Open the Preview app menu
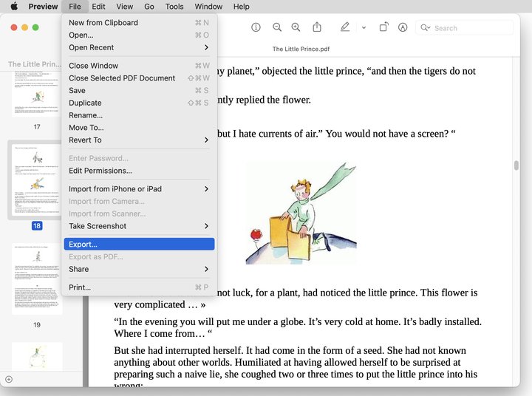Screen dimensions: 532x396 pos(43,7)
